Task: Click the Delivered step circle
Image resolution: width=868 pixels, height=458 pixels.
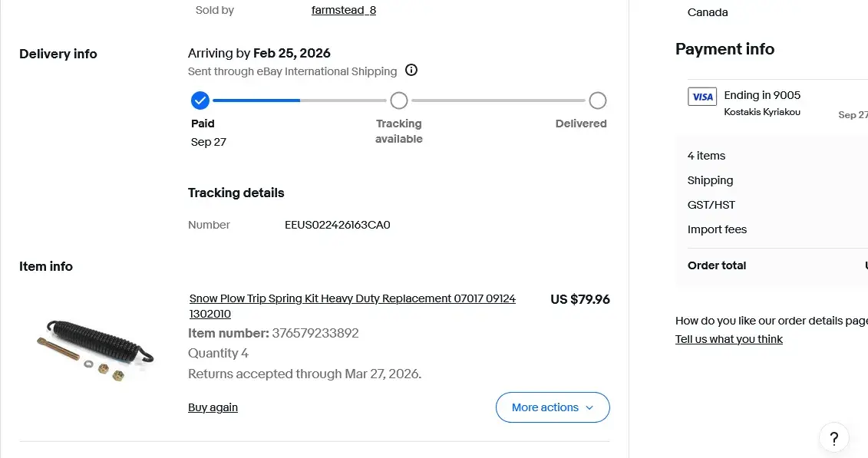Action: point(598,100)
